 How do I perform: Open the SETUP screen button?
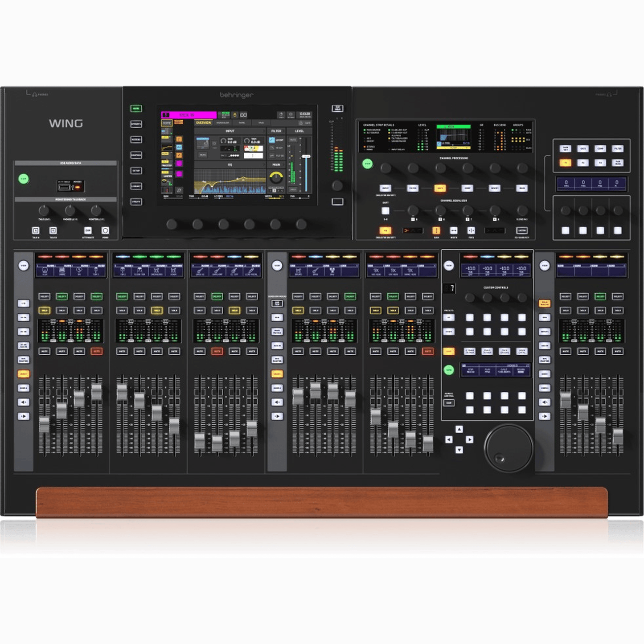135,171
